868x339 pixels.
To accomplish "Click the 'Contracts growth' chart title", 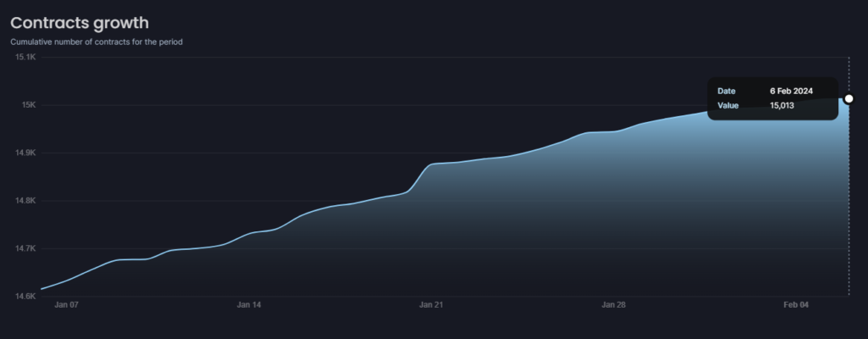I will [x=79, y=23].
